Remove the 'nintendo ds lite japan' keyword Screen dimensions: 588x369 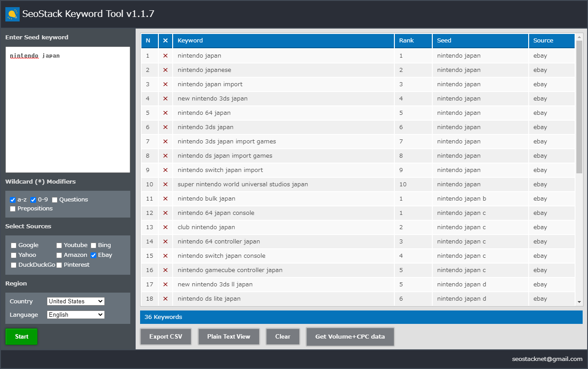click(x=165, y=299)
